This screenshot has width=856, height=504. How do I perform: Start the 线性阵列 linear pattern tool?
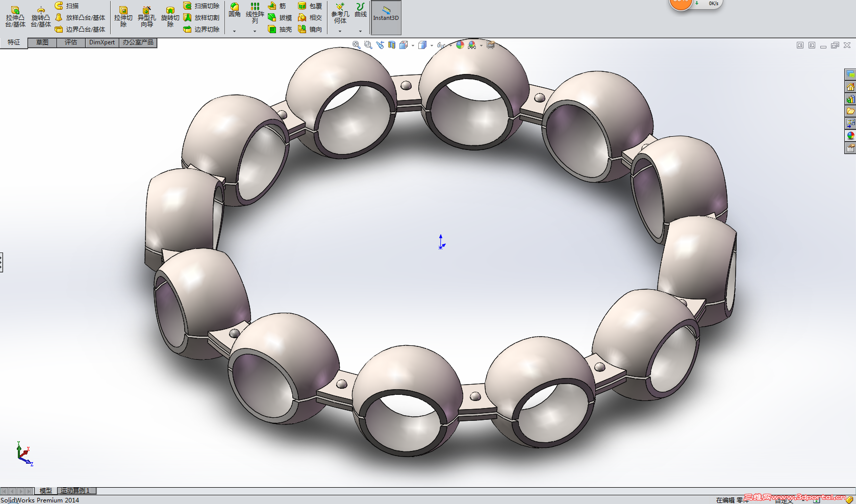[x=255, y=13]
